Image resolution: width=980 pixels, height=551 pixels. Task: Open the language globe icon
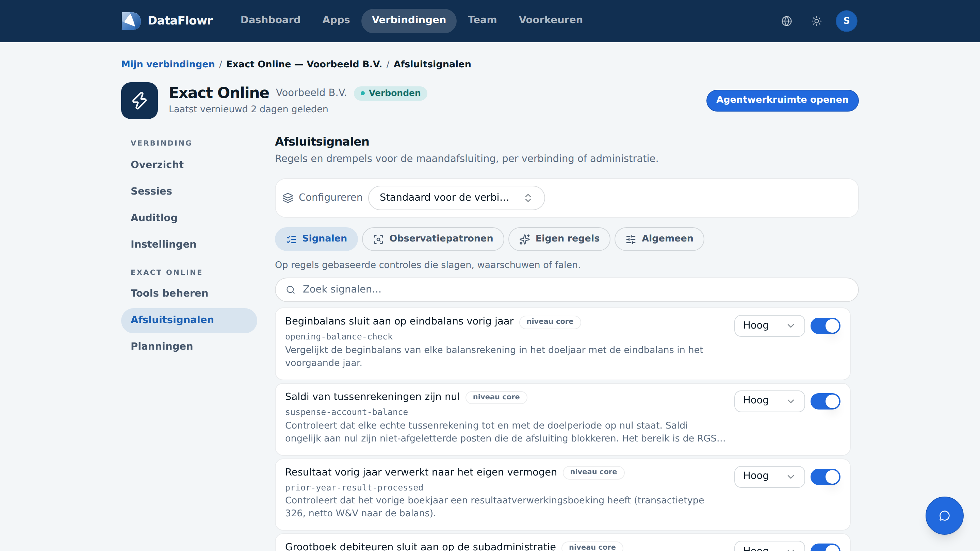tap(786, 21)
